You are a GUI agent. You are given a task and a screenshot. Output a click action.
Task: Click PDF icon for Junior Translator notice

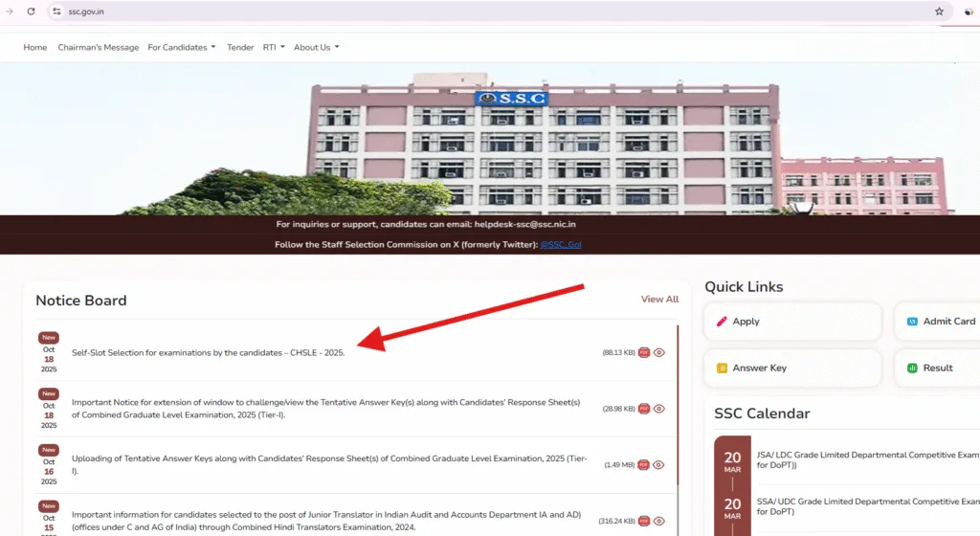pyautogui.click(x=644, y=521)
